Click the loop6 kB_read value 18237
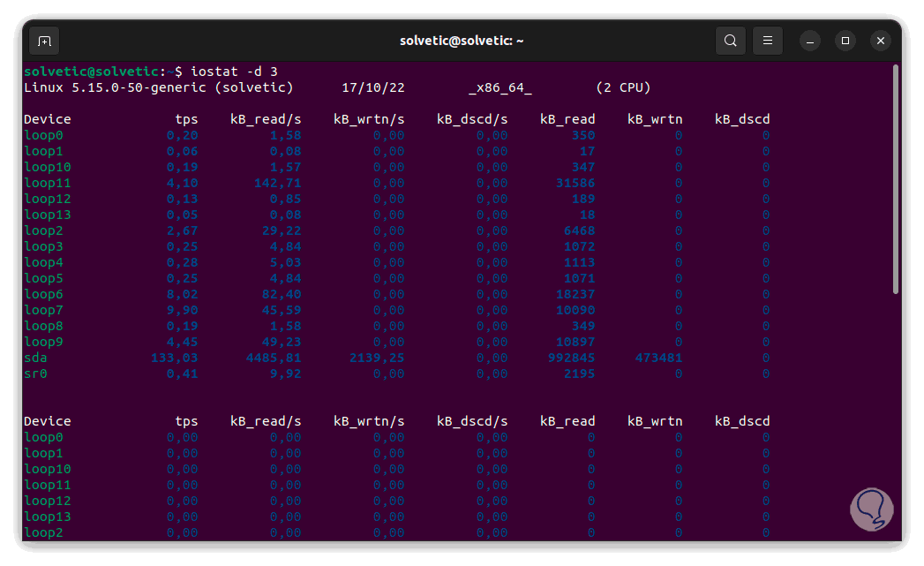Image resolution: width=924 pixels, height=566 pixels. point(575,295)
